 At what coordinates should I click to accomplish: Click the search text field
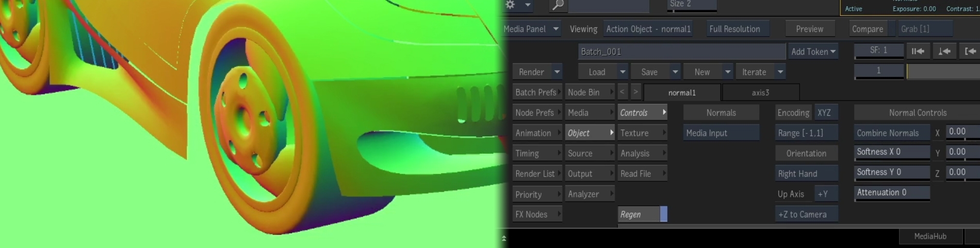tap(609, 6)
